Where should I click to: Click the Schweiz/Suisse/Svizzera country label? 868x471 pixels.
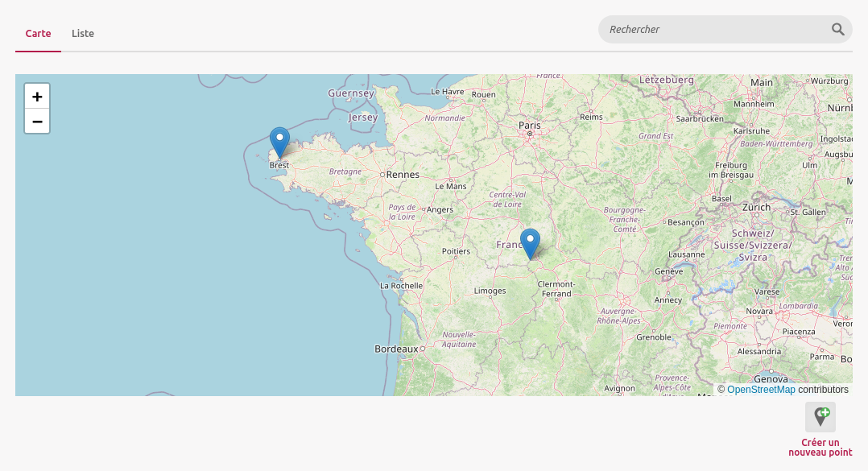click(x=753, y=246)
